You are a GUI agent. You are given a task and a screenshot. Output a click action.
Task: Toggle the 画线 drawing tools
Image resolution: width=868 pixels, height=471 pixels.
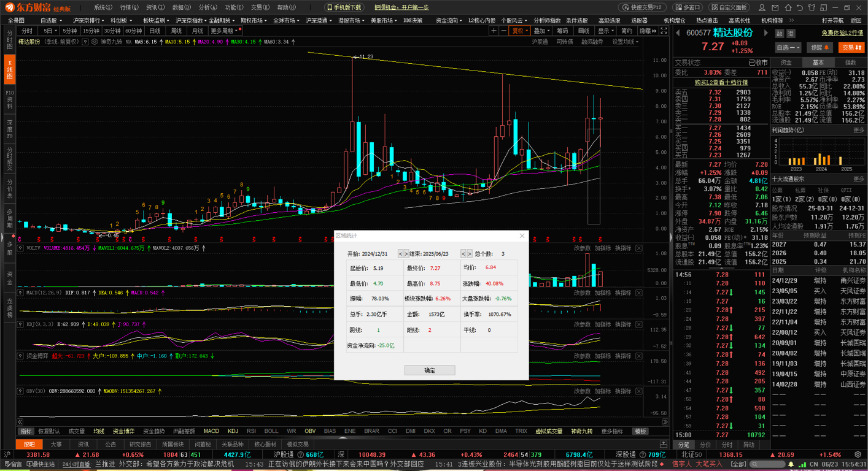point(584,31)
